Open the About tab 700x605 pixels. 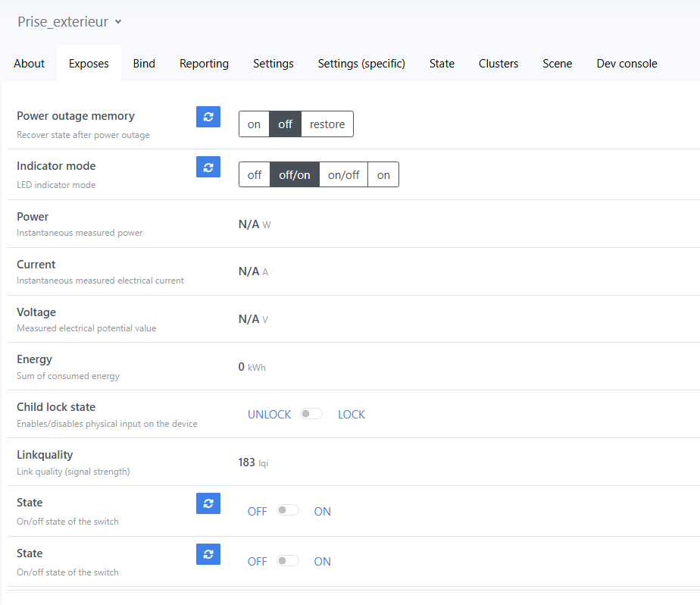29,64
